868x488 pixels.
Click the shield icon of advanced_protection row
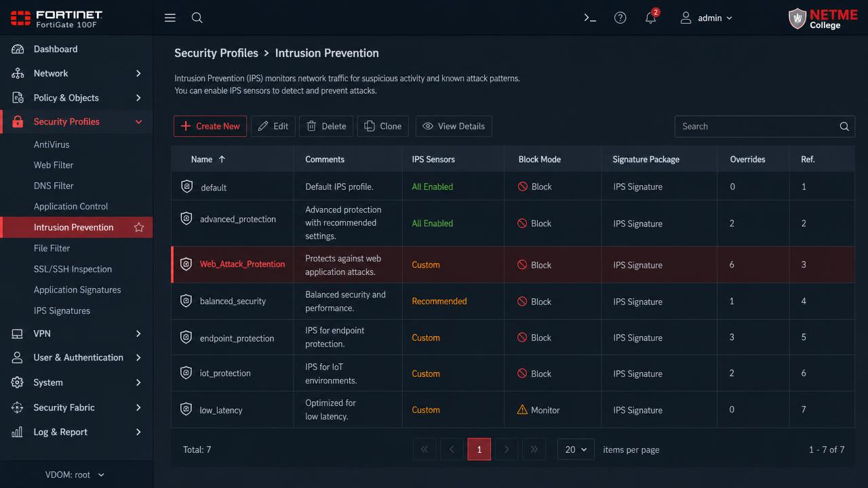(186, 218)
